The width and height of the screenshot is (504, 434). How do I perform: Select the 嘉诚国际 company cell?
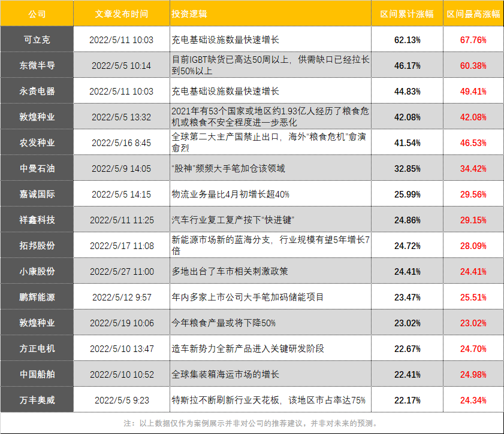(x=37, y=194)
